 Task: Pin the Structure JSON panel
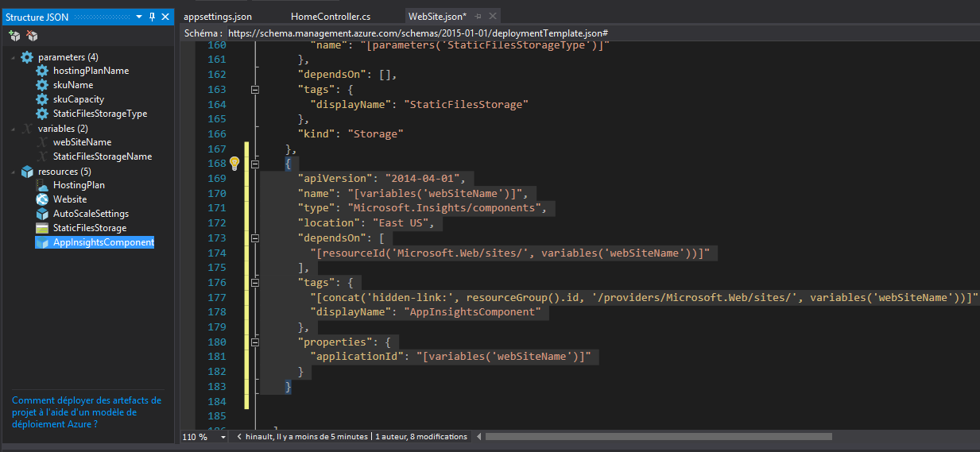pyautogui.click(x=153, y=17)
